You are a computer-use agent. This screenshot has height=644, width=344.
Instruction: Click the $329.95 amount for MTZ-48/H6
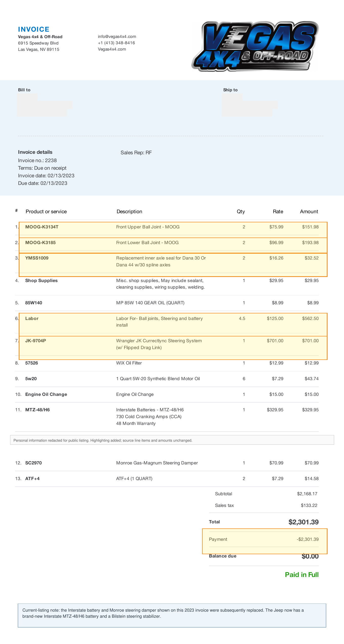[310, 410]
